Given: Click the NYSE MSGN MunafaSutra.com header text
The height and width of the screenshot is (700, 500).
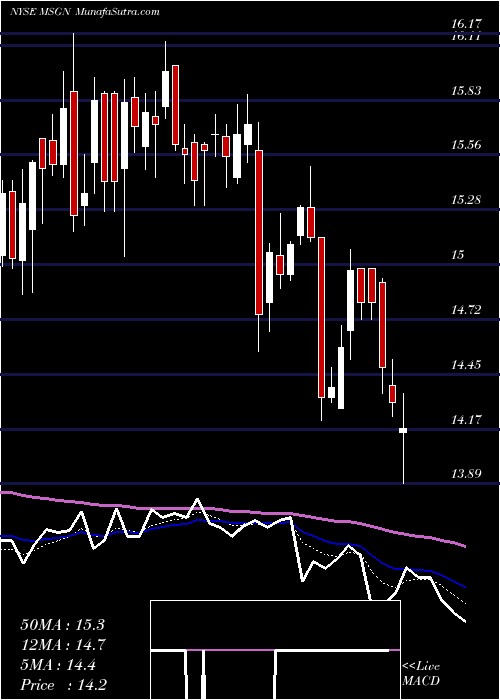Looking at the screenshot, I should (x=84, y=12).
